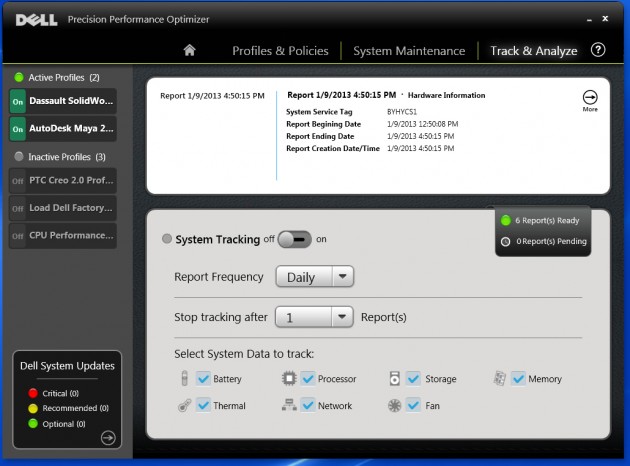This screenshot has height=466, width=630.
Task: Uncheck the Memory checkbox
Action: click(x=518, y=378)
